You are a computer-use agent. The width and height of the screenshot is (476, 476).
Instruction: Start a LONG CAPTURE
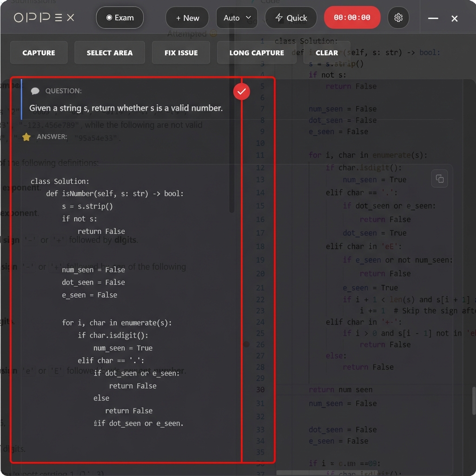pyautogui.click(x=257, y=53)
